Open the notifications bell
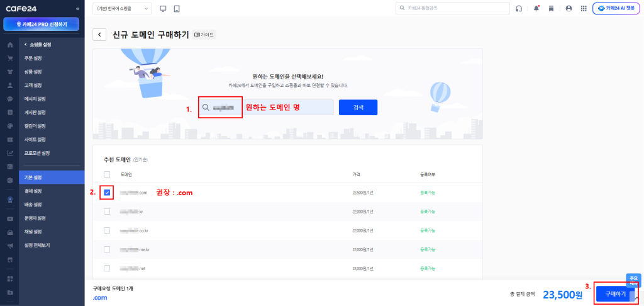This screenshot has width=644, height=306. [536, 9]
